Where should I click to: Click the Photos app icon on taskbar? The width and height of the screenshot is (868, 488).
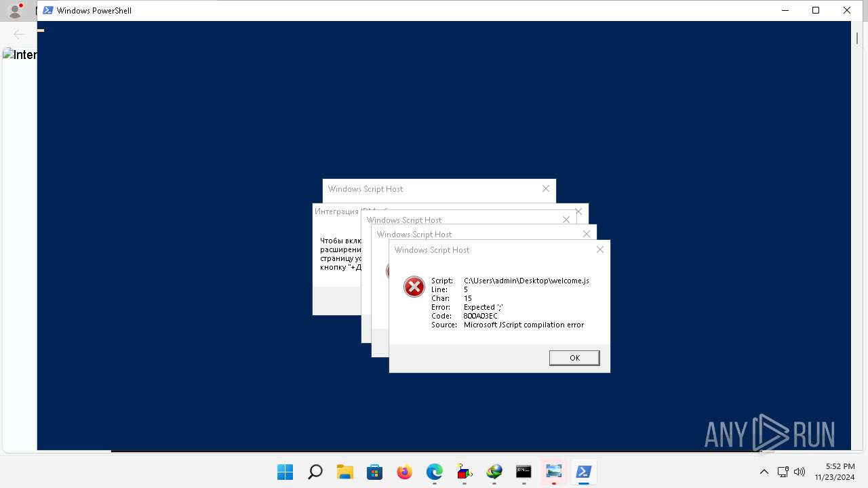tap(554, 472)
